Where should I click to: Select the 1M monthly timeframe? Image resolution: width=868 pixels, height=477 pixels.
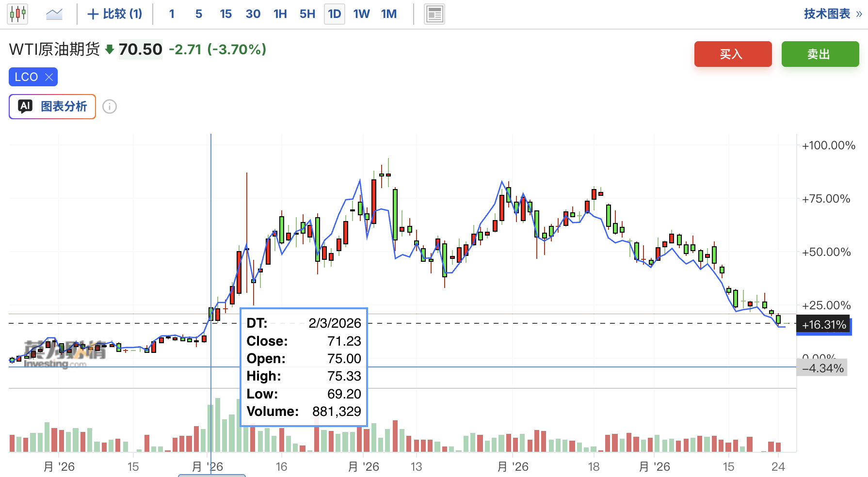(389, 14)
